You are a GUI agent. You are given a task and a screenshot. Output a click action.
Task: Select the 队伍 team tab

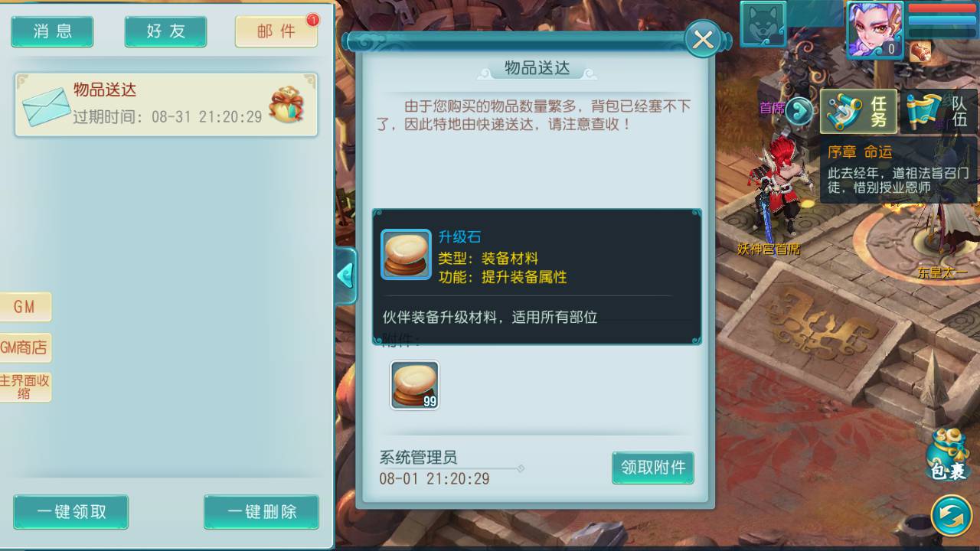(x=939, y=112)
